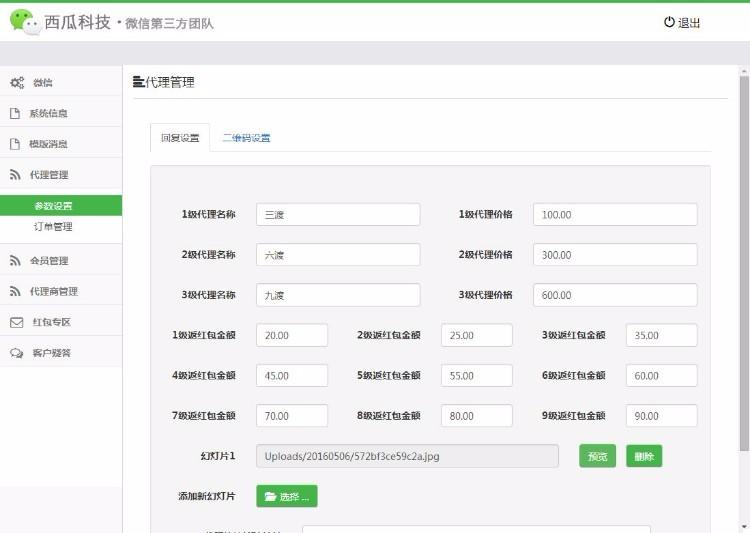Click the 西瓜科技 brand title

point(77,22)
